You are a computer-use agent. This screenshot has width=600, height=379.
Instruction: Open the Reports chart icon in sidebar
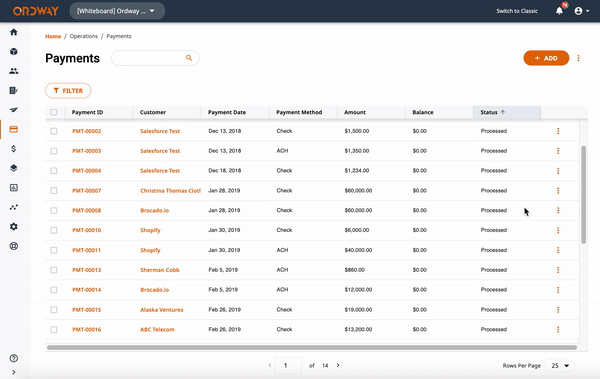[14, 188]
